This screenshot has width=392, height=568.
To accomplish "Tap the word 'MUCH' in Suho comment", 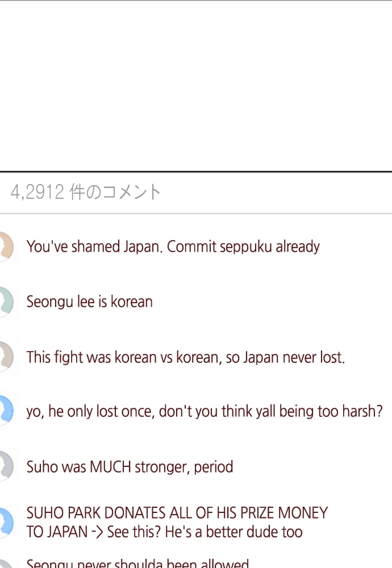I will (110, 466).
